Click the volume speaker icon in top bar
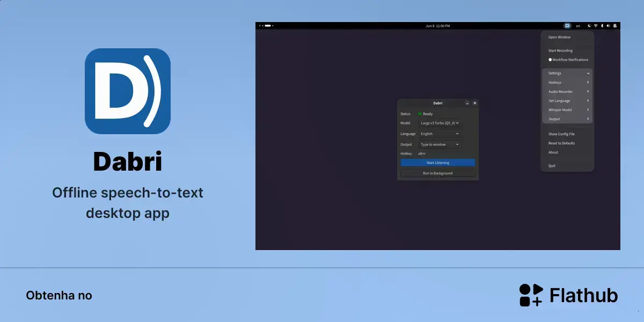The width and height of the screenshot is (644, 322). coord(609,26)
